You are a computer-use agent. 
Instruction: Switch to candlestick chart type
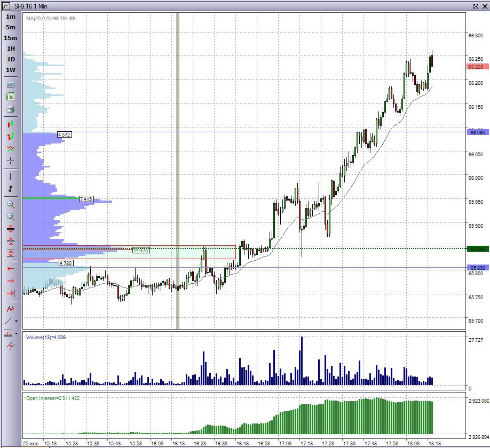11,124
